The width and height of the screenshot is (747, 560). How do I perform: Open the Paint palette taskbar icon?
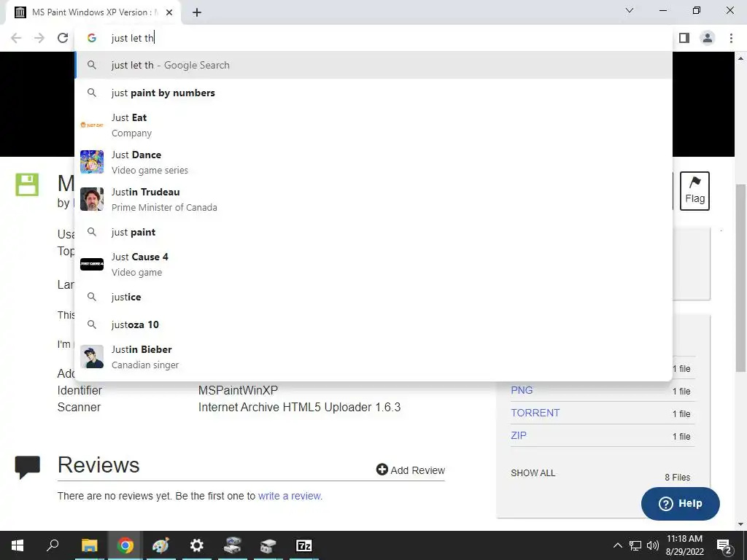tap(160, 545)
